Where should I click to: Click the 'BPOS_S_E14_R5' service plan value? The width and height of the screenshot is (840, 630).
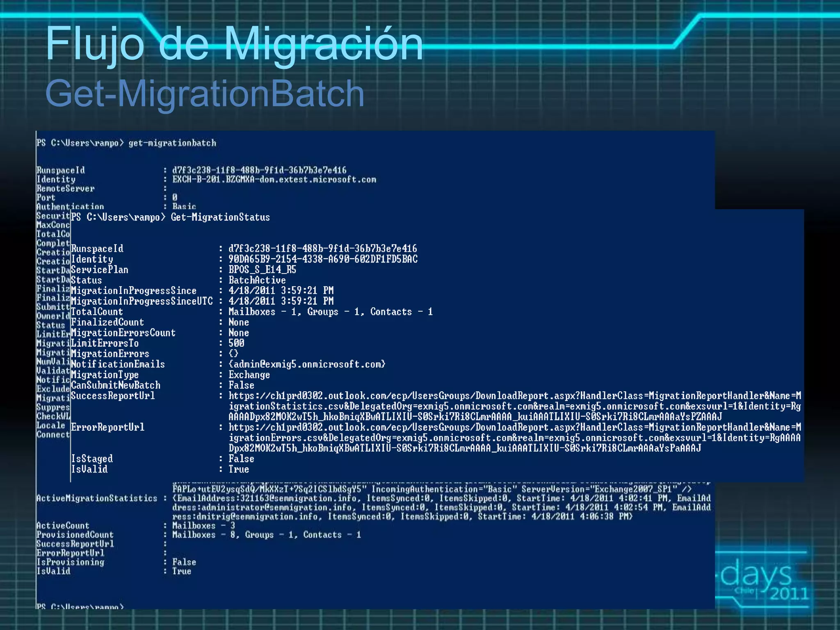coord(262,270)
